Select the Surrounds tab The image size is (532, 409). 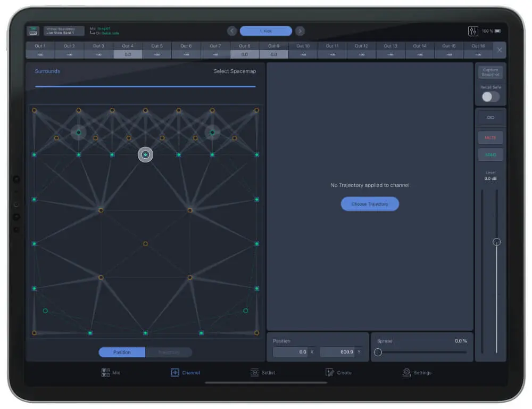(x=47, y=71)
